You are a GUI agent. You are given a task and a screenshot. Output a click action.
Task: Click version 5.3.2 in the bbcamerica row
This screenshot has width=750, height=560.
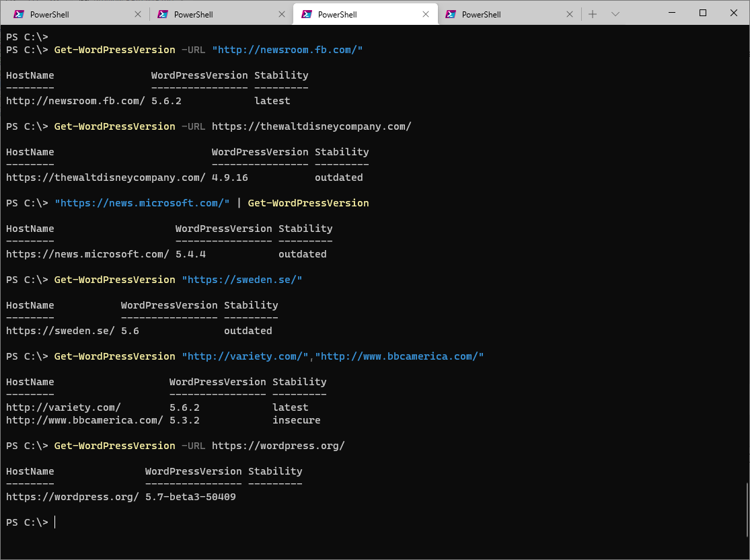tap(184, 420)
